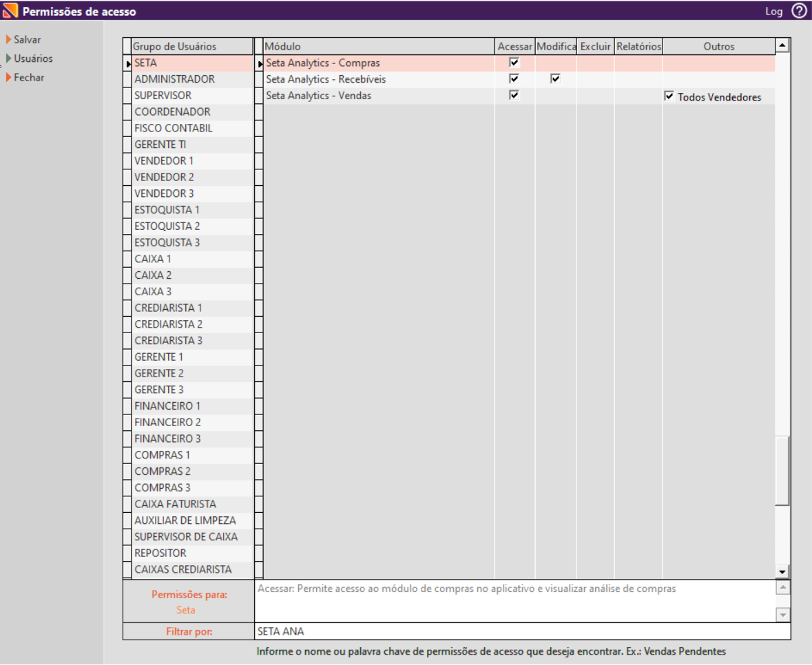Uncheck Acessar for Seta Analytics - Compras
812x665 pixels.
(514, 63)
